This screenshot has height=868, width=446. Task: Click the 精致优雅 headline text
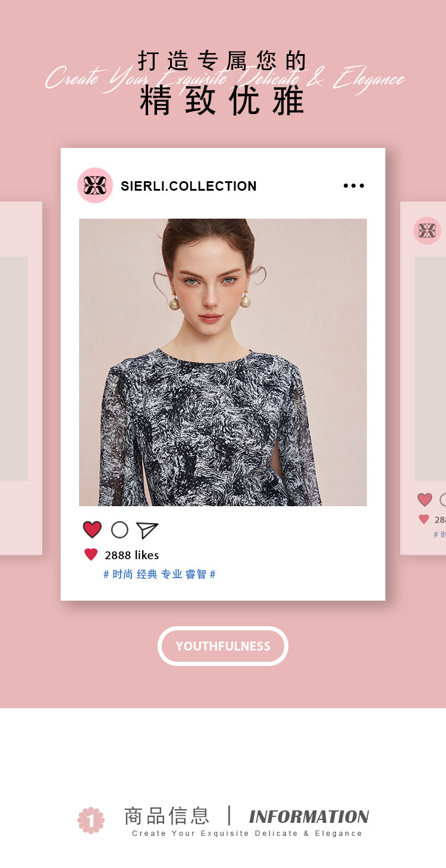point(222,101)
